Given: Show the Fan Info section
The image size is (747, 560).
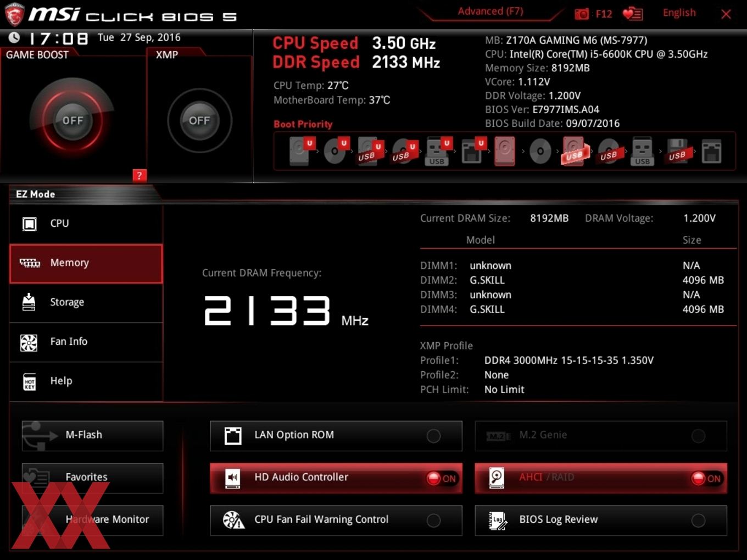Looking at the screenshot, I should click(x=86, y=342).
